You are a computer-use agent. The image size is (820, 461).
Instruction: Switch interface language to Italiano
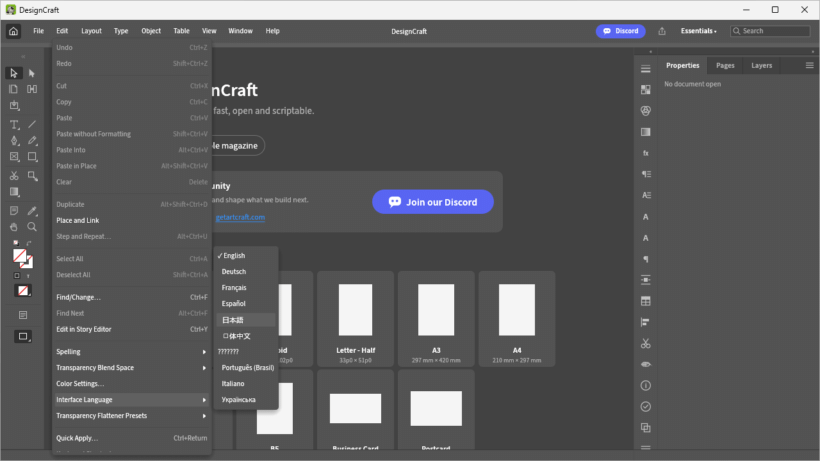click(246, 384)
